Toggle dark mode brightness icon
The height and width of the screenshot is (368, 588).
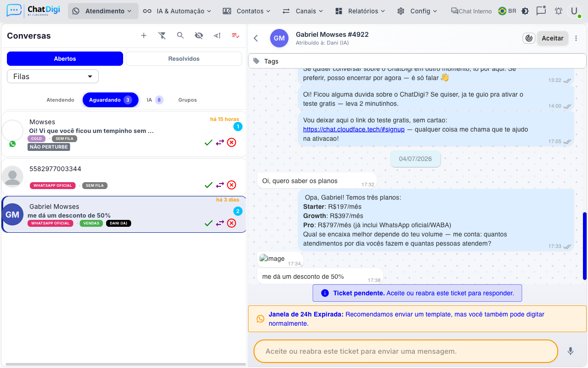click(x=525, y=11)
